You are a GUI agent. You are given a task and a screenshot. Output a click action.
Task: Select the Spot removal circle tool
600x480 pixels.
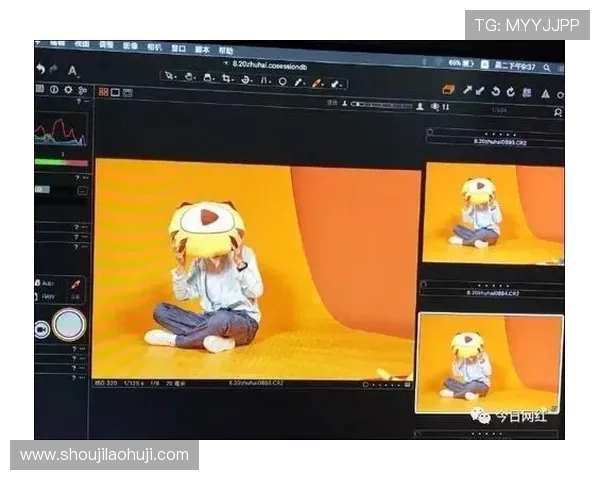(x=282, y=82)
